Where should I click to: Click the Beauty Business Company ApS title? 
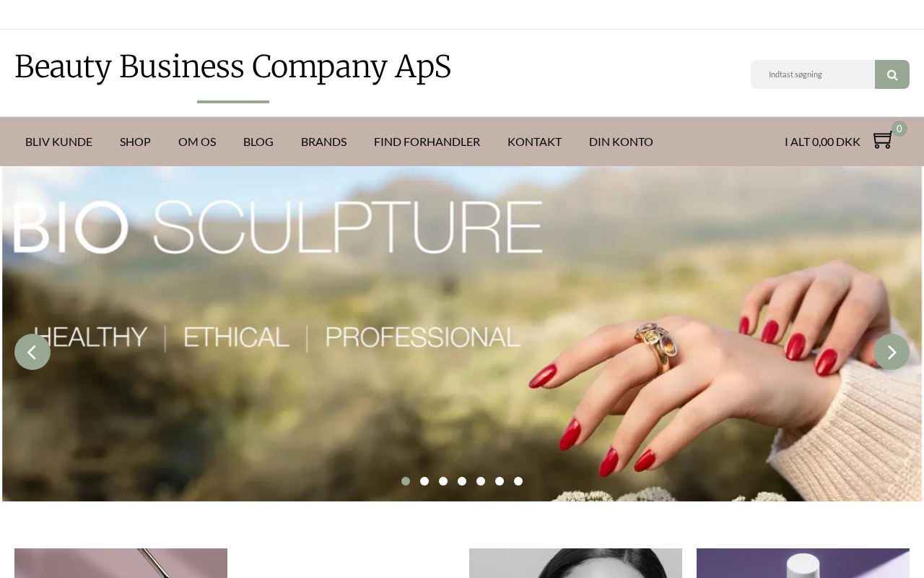(232, 66)
